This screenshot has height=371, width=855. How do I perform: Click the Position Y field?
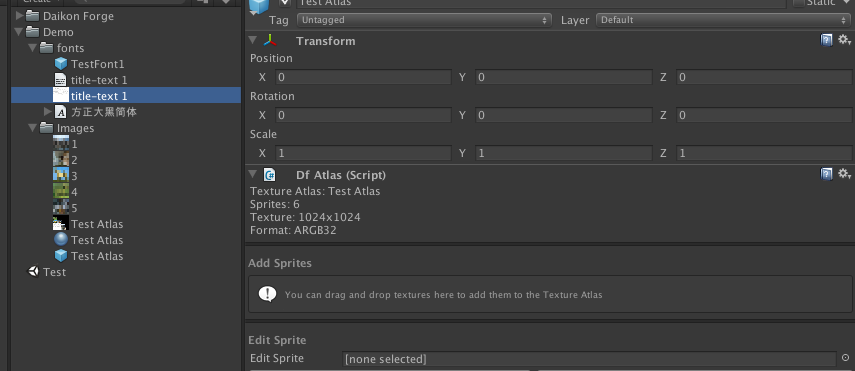[x=563, y=77]
